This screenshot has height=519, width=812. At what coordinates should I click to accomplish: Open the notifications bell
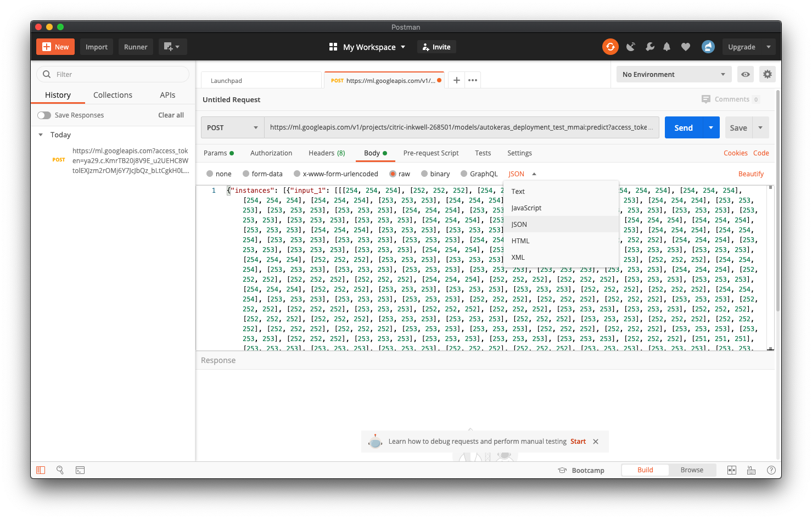pyautogui.click(x=667, y=47)
